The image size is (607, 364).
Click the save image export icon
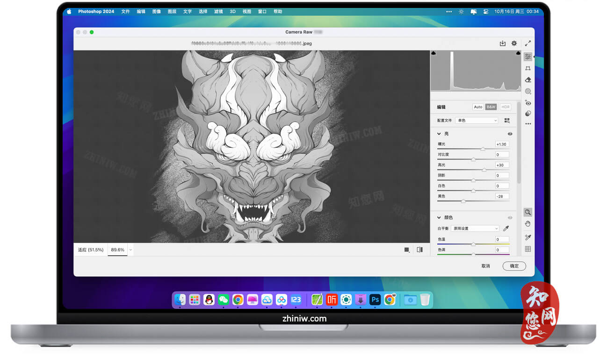503,43
